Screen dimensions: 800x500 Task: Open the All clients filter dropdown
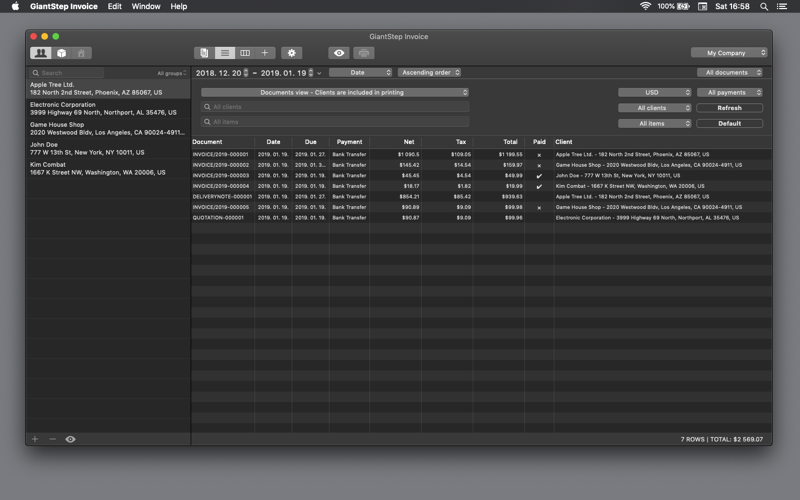(x=655, y=108)
